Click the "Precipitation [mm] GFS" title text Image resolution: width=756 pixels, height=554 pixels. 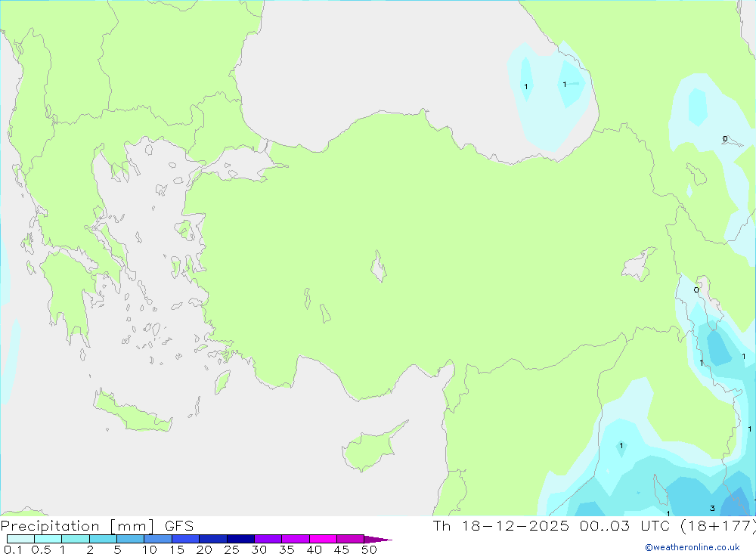click(97, 526)
